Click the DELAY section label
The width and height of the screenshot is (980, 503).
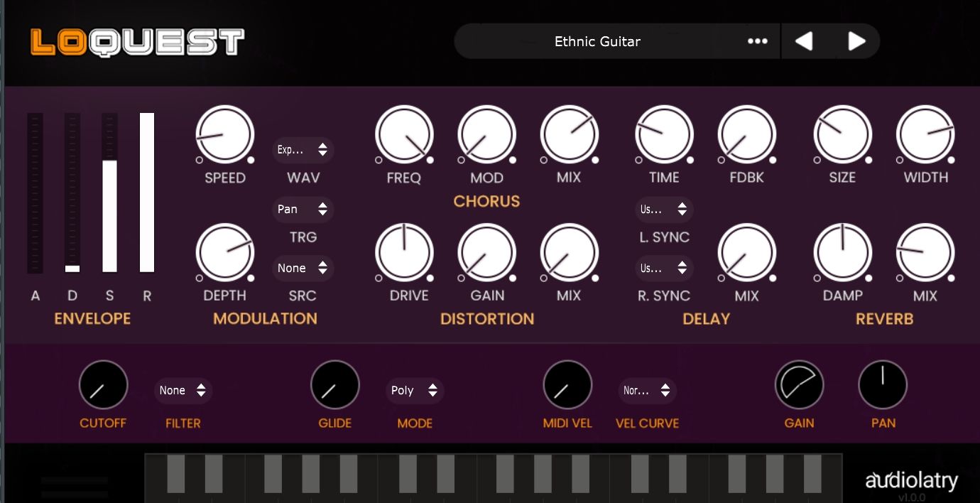click(706, 319)
